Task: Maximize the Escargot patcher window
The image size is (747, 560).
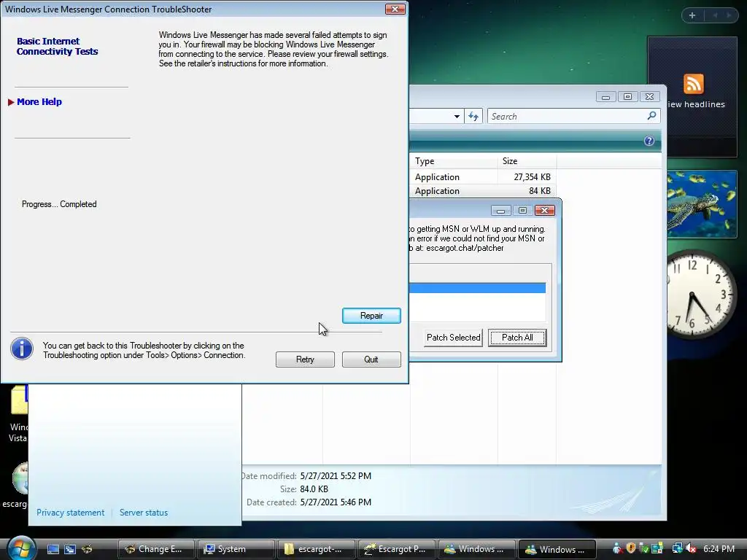Action: click(522, 211)
